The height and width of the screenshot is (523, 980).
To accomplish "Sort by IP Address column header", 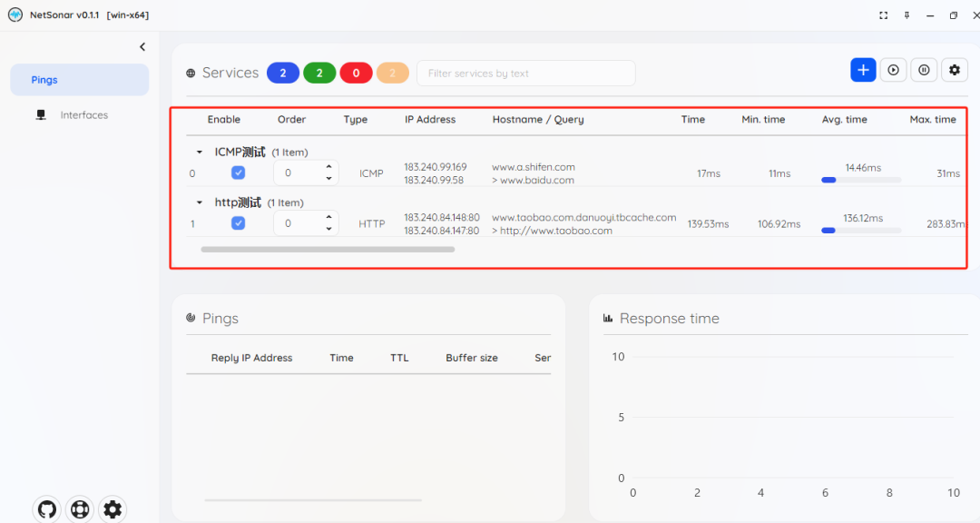I will [x=430, y=120].
